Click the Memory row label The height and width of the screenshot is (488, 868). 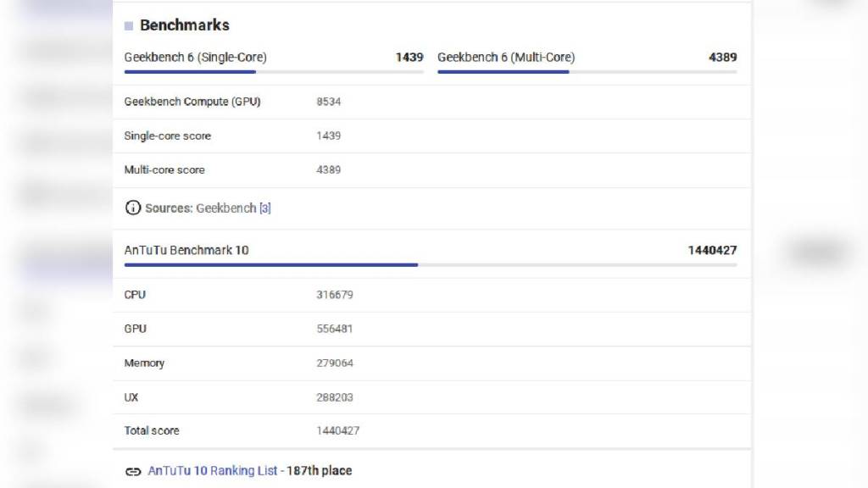pos(144,363)
